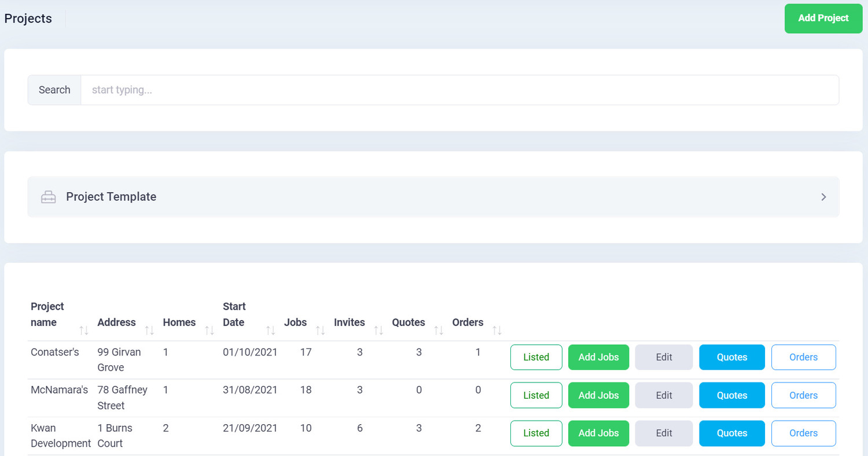The image size is (868, 456).
Task: Add Jobs to McNamara's project
Action: point(598,395)
